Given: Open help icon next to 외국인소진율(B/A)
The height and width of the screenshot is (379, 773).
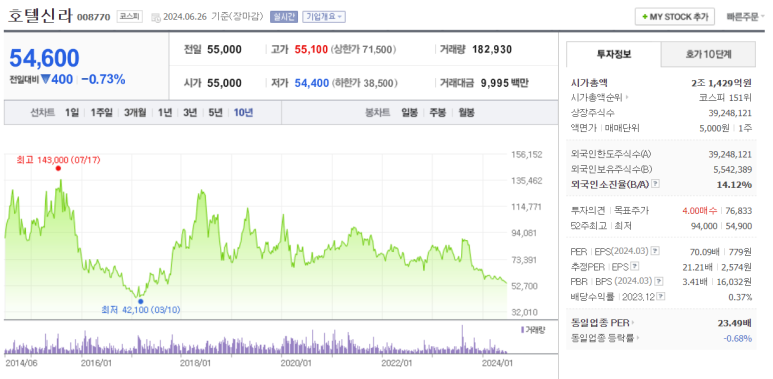Looking at the screenshot, I should [x=655, y=184].
